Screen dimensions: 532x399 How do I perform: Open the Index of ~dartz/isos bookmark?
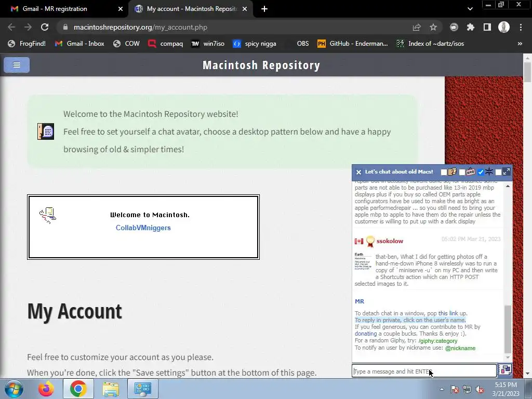tap(430, 44)
